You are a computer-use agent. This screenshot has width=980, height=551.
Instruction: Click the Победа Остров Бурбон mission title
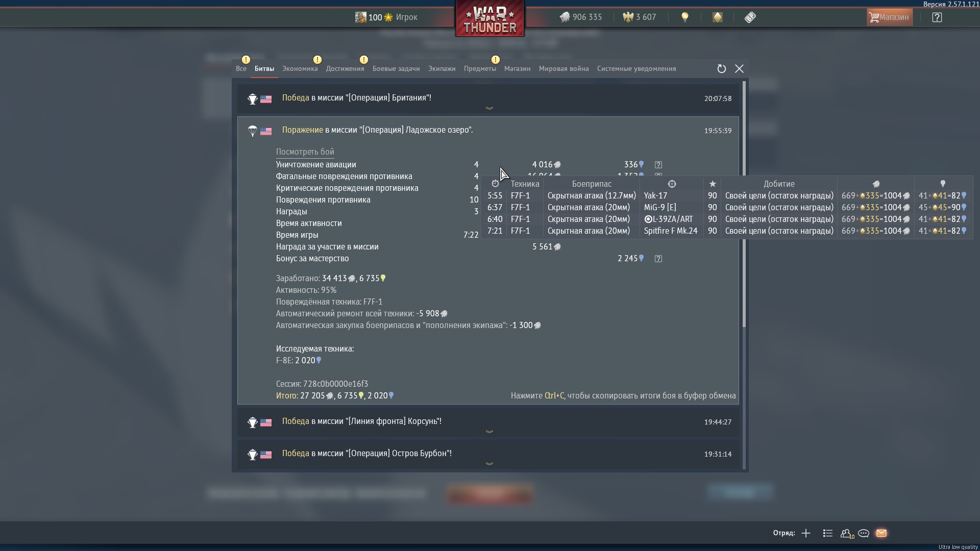click(x=367, y=454)
